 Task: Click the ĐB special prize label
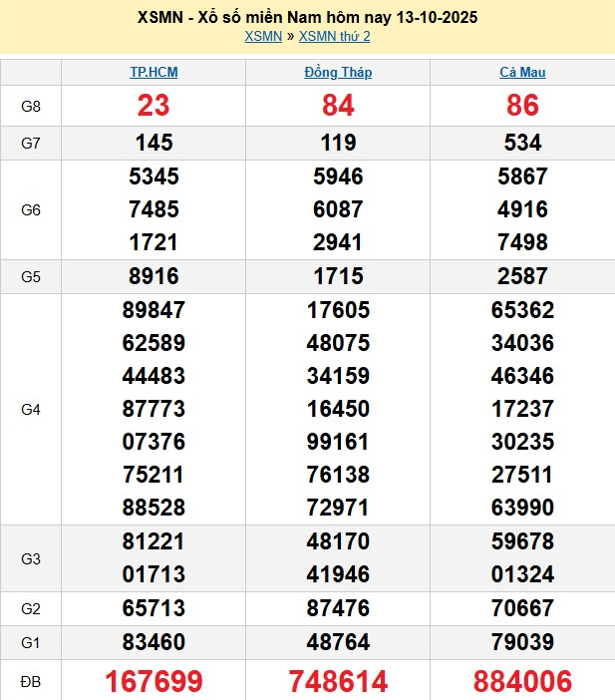(30, 681)
